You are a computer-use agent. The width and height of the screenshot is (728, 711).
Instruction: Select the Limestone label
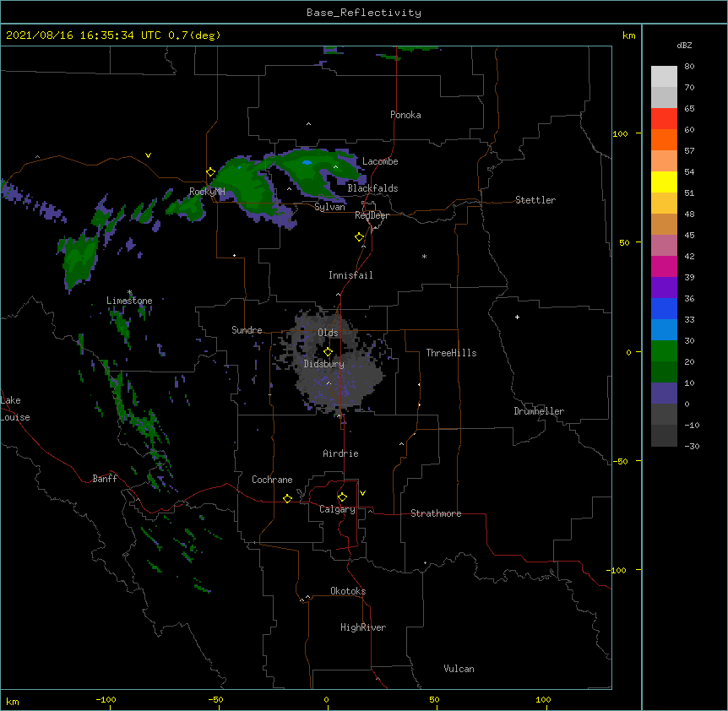129,301
